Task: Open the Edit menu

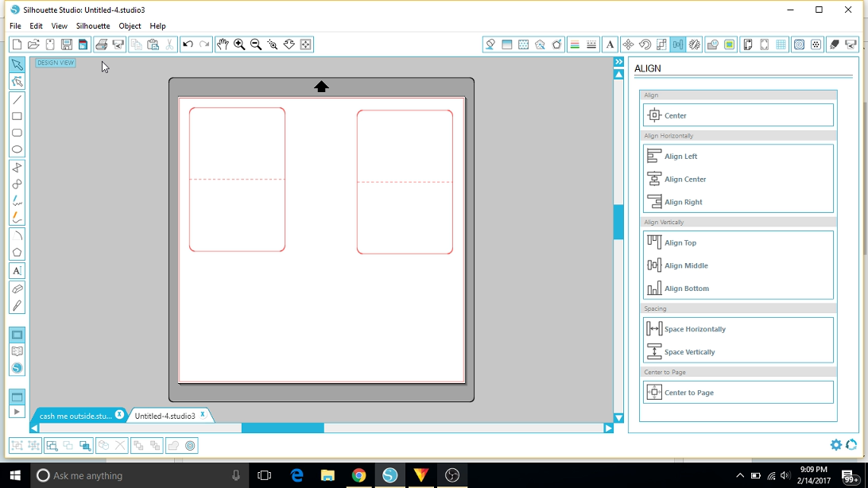Action: tap(36, 26)
